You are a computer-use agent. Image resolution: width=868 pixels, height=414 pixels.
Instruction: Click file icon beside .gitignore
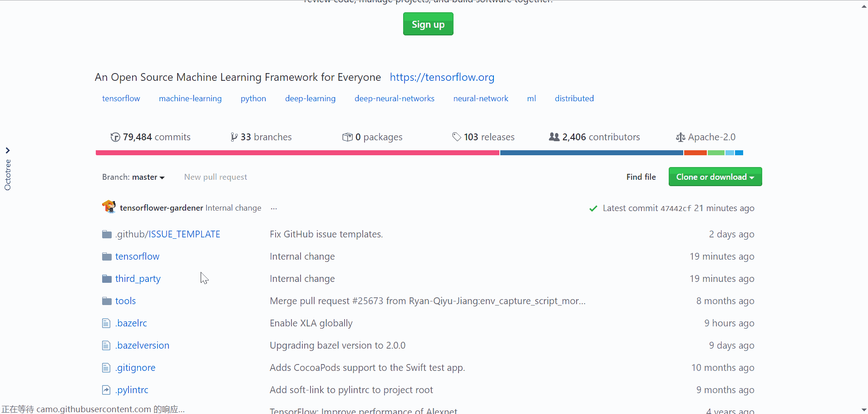pyautogui.click(x=106, y=368)
